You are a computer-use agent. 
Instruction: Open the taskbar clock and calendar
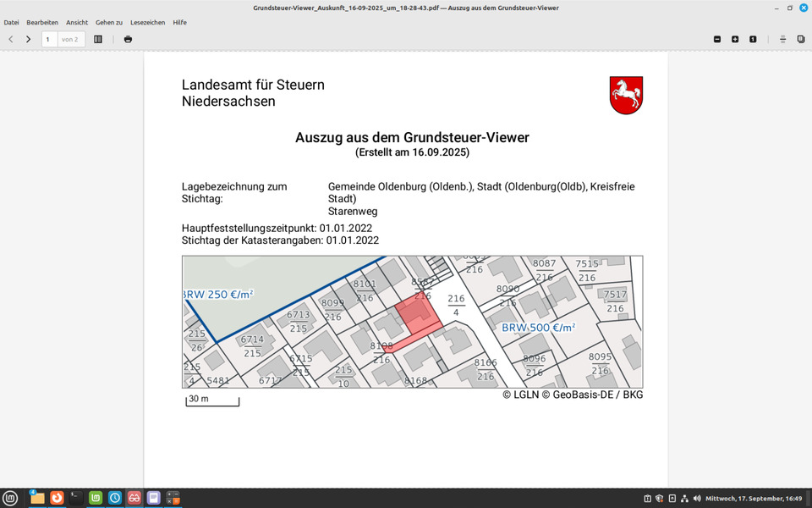(753, 499)
